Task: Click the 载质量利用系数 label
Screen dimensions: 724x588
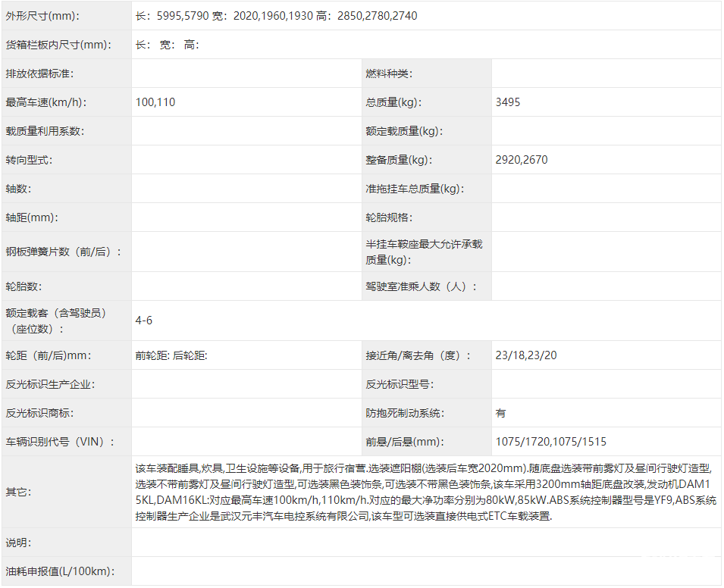Action: (45, 132)
